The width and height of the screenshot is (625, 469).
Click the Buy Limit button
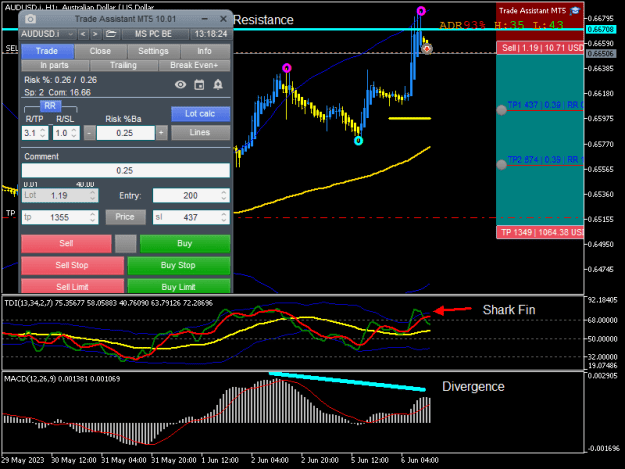[179, 287]
